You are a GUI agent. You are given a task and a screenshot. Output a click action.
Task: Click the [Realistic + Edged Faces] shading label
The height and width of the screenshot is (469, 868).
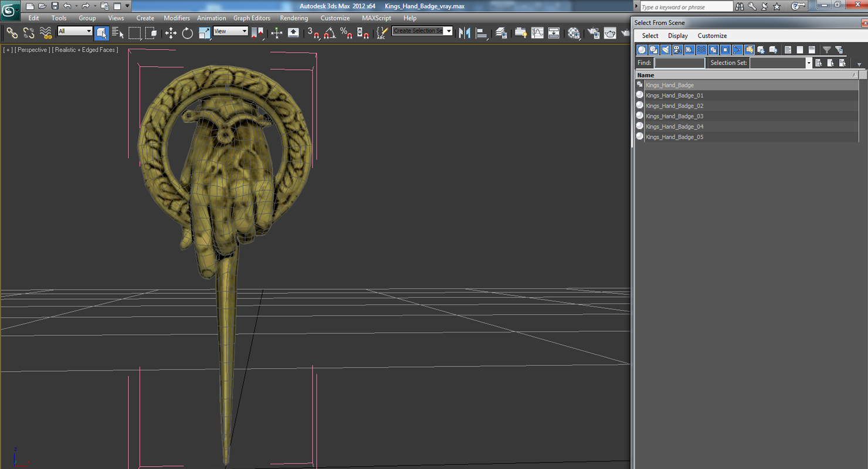click(85, 50)
